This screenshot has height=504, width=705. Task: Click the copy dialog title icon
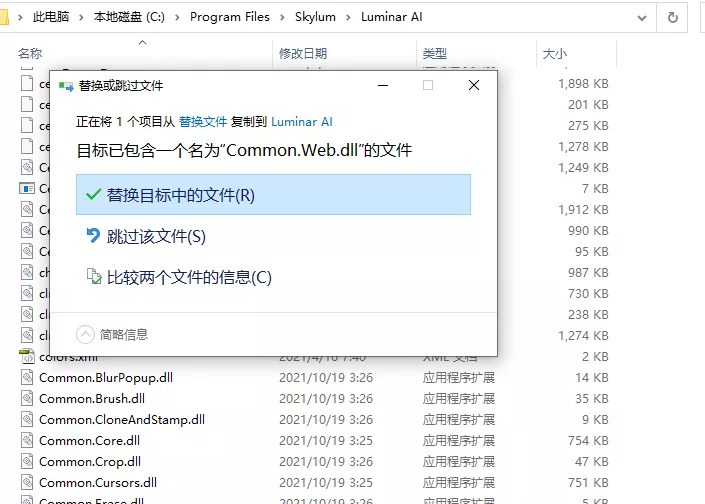pyautogui.click(x=66, y=86)
